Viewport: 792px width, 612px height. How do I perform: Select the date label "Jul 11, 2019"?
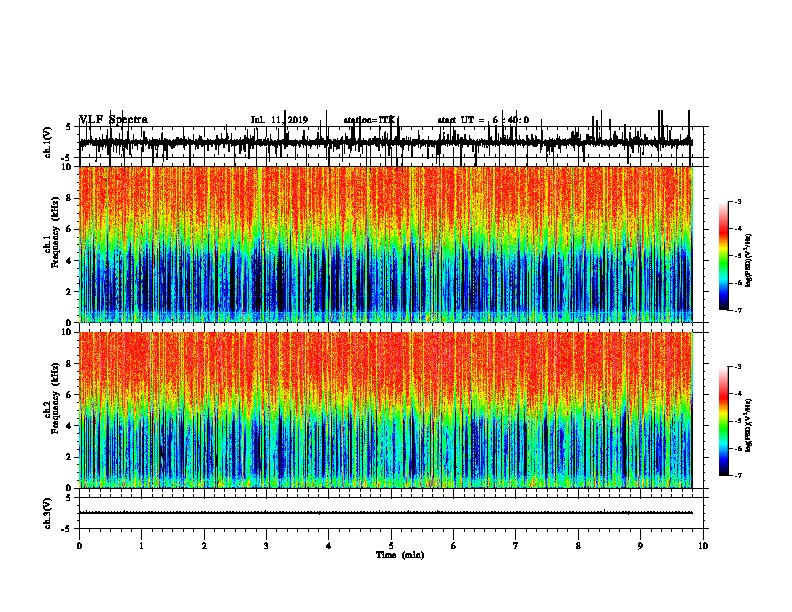click(x=279, y=120)
